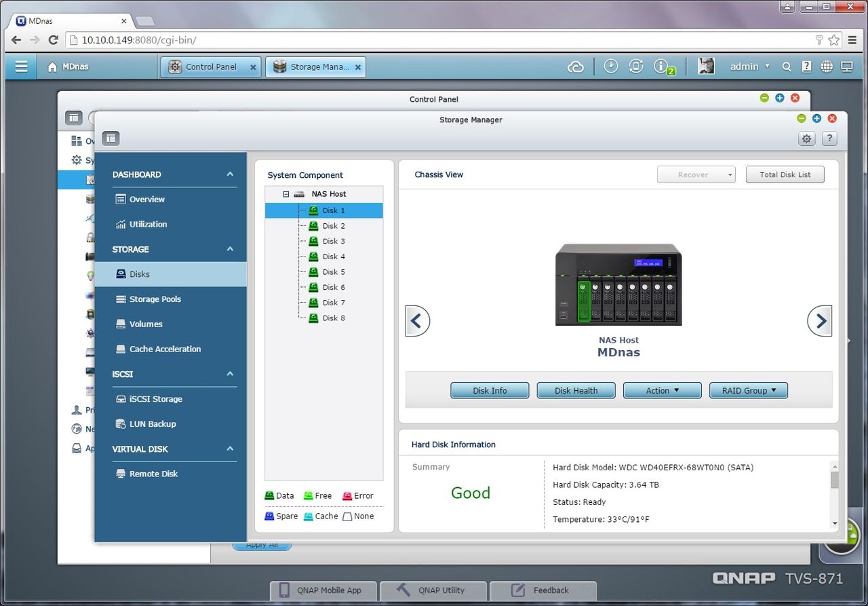Collapse the VIRTUAL DISK section
Screen dimensions: 868x606
coord(230,449)
